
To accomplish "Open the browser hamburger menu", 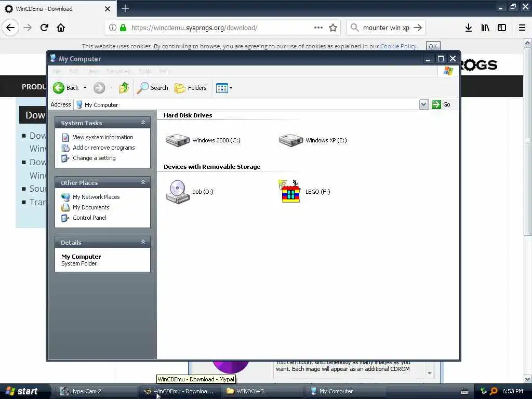I will tap(522, 28).
